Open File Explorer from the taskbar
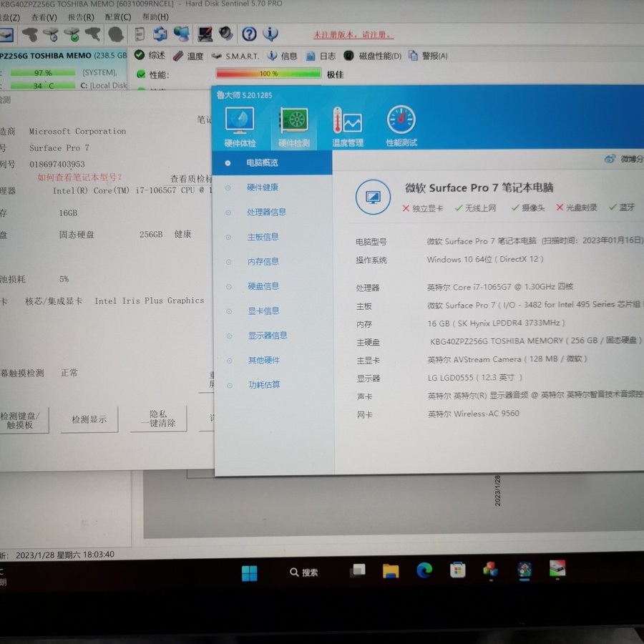Image resolution: width=644 pixels, height=644 pixels. coord(390,571)
